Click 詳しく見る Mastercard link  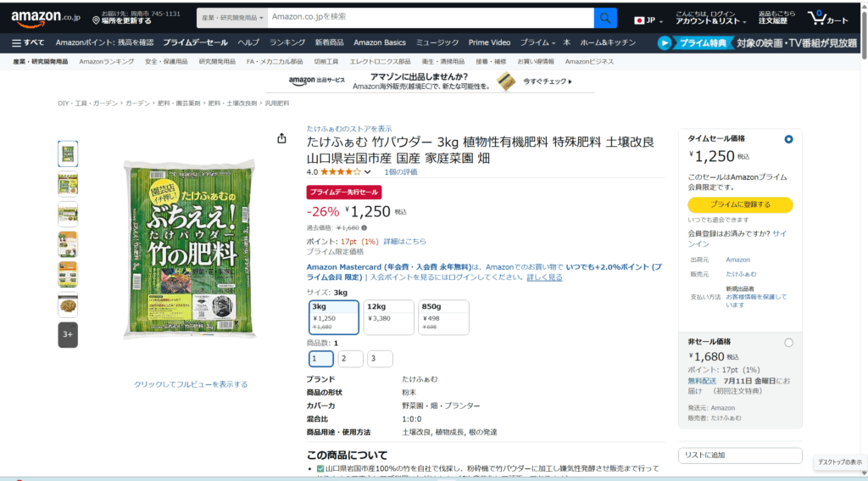point(544,277)
